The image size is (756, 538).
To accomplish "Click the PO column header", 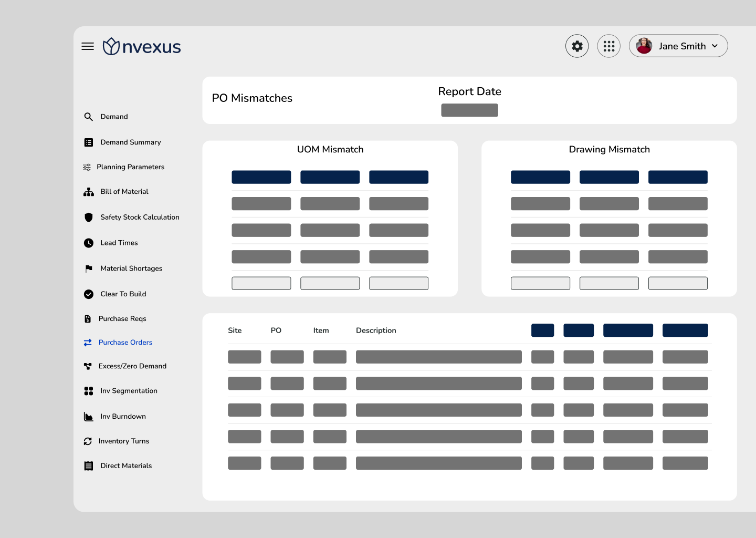I will (x=276, y=330).
